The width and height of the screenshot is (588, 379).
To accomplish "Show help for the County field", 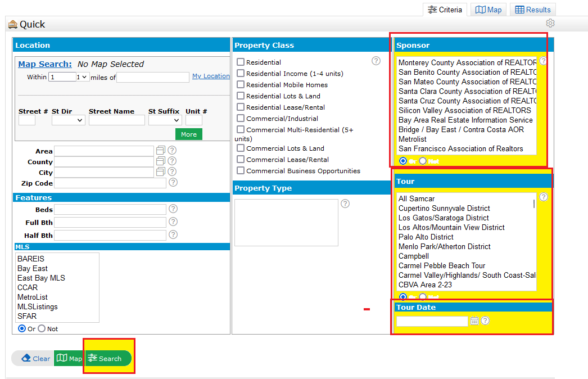I will (172, 161).
